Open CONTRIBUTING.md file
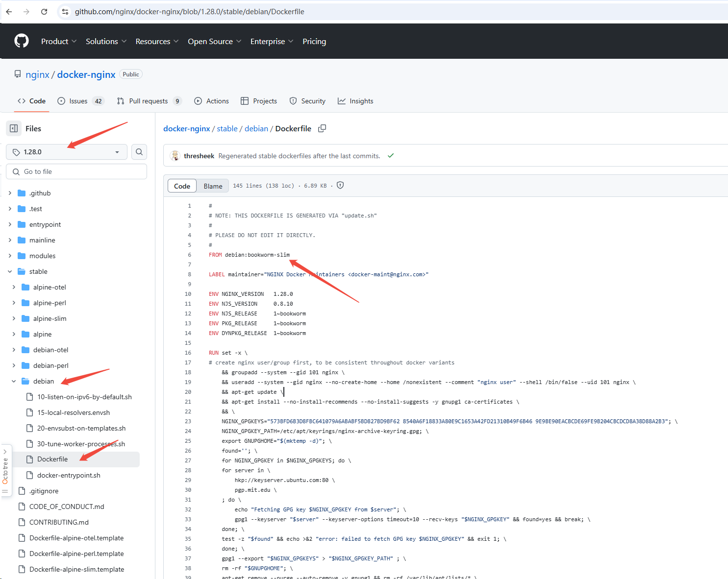 pyautogui.click(x=59, y=522)
